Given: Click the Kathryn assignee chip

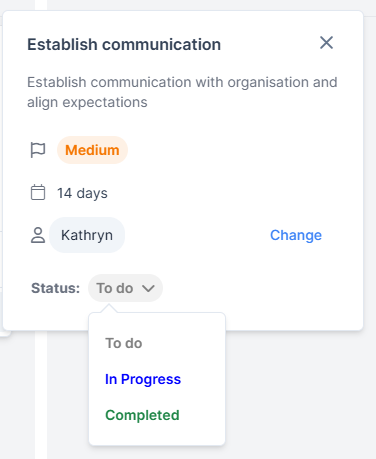Looking at the screenshot, I should (x=87, y=235).
